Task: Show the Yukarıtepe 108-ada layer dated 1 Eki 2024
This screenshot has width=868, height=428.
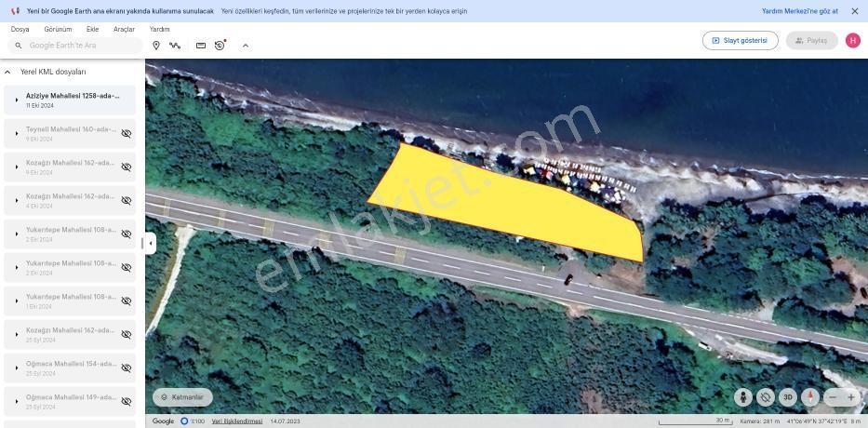Action: click(127, 301)
